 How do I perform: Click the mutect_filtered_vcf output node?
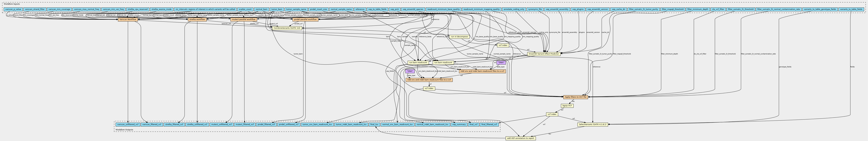coord(245,124)
